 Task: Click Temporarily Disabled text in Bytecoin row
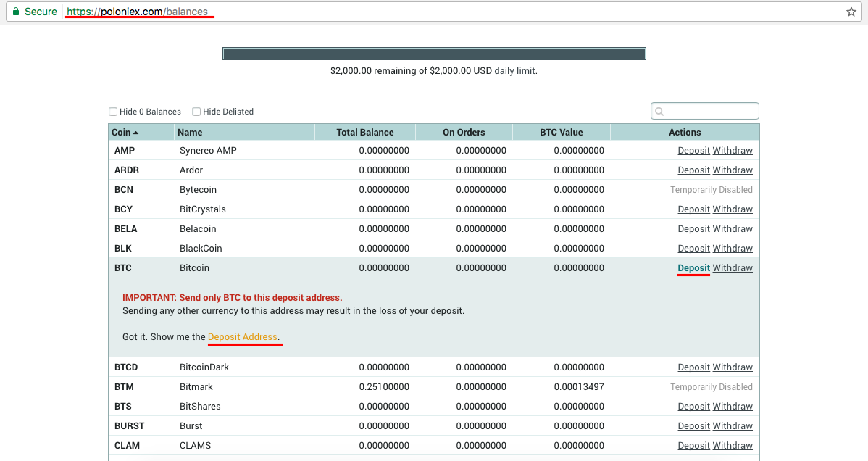point(711,190)
